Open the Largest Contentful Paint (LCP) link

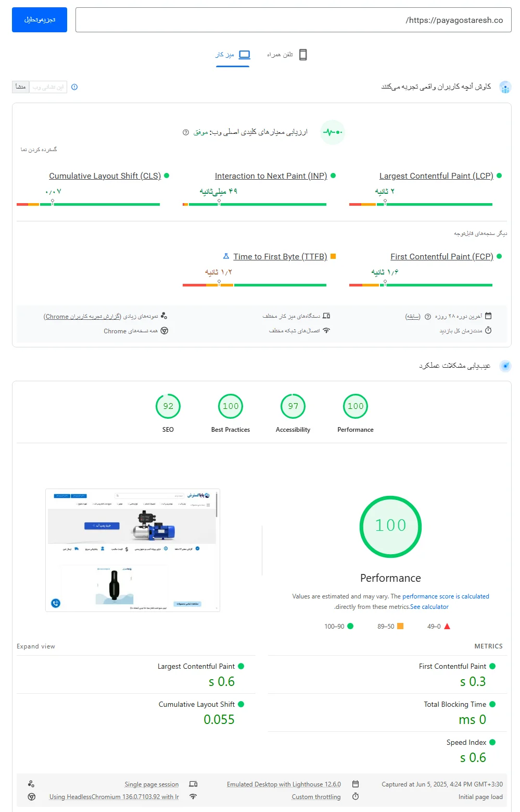pyautogui.click(x=436, y=176)
